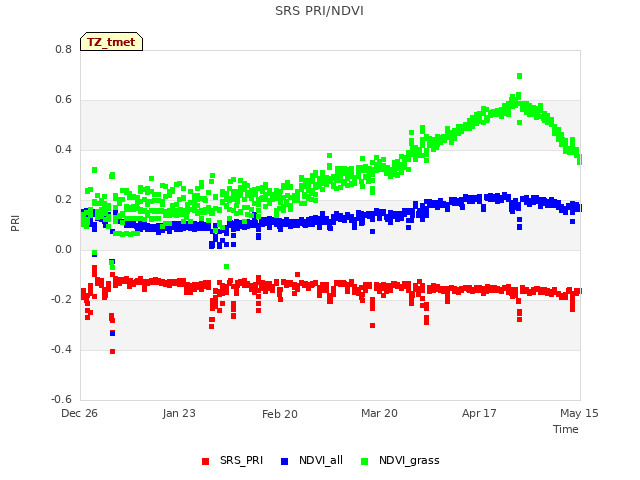Click the red SRS_PRI legend swatch
640x480 pixels.
205,461
